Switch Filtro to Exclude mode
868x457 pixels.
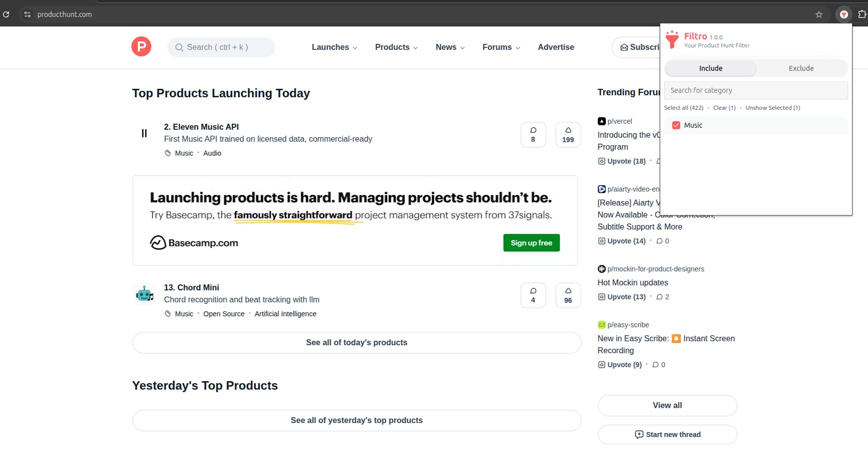(x=801, y=68)
